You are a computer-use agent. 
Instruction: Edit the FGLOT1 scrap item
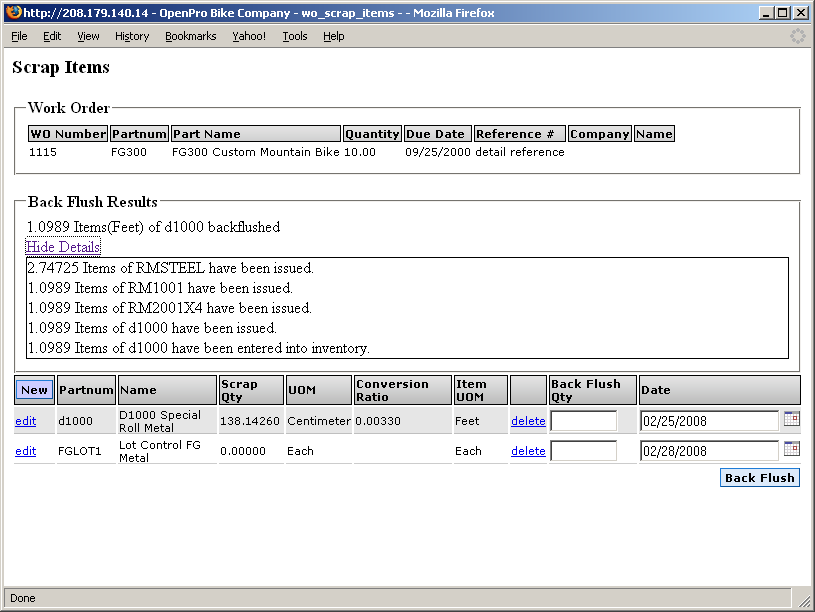tap(25, 451)
